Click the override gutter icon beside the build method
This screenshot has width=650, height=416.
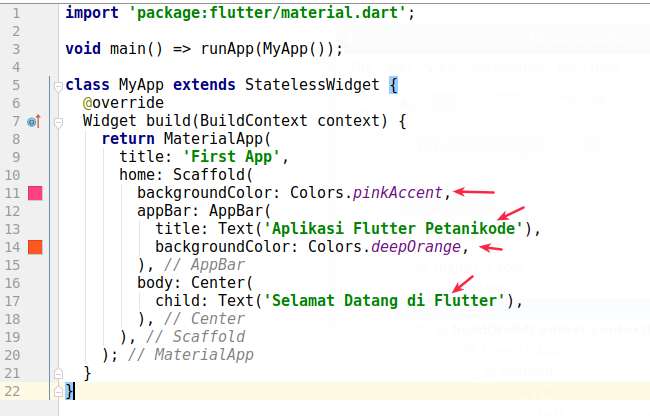(33, 122)
